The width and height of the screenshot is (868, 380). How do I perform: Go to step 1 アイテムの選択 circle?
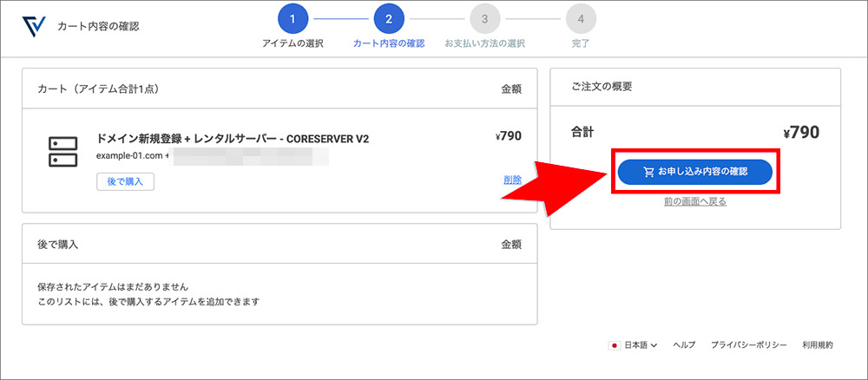[x=293, y=19]
